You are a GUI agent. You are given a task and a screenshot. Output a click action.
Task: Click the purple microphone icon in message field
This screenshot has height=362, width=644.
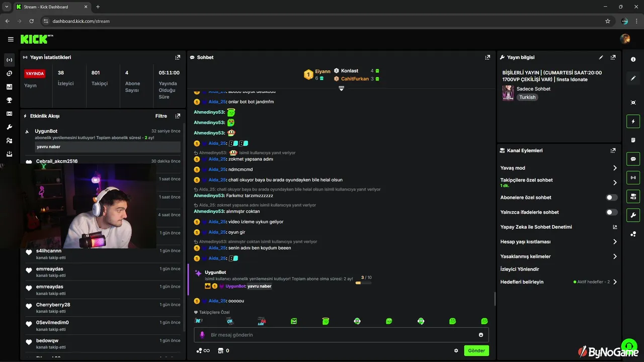(202, 335)
